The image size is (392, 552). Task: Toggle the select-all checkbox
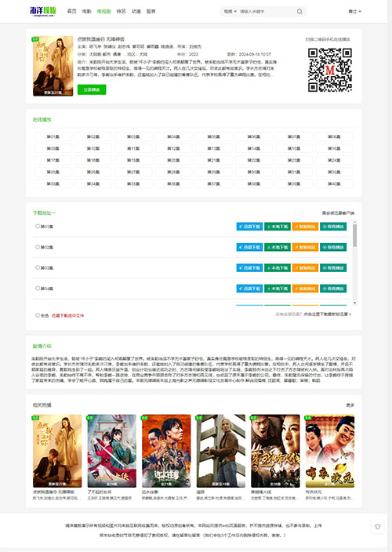38,315
